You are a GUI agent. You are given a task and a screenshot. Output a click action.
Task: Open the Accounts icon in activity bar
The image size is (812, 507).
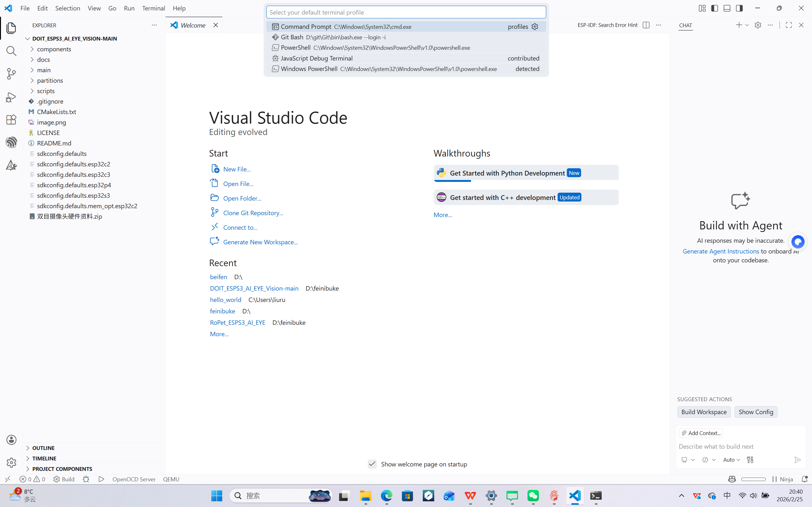(11, 440)
